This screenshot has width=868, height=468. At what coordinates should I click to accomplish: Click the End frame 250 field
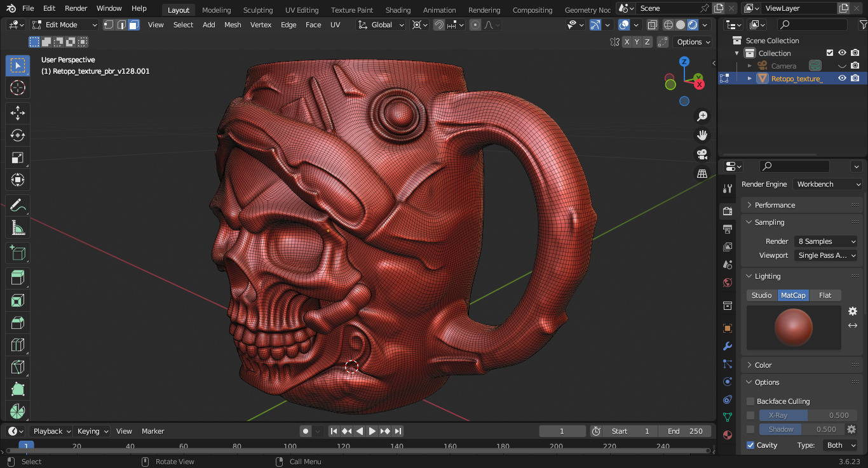point(685,431)
